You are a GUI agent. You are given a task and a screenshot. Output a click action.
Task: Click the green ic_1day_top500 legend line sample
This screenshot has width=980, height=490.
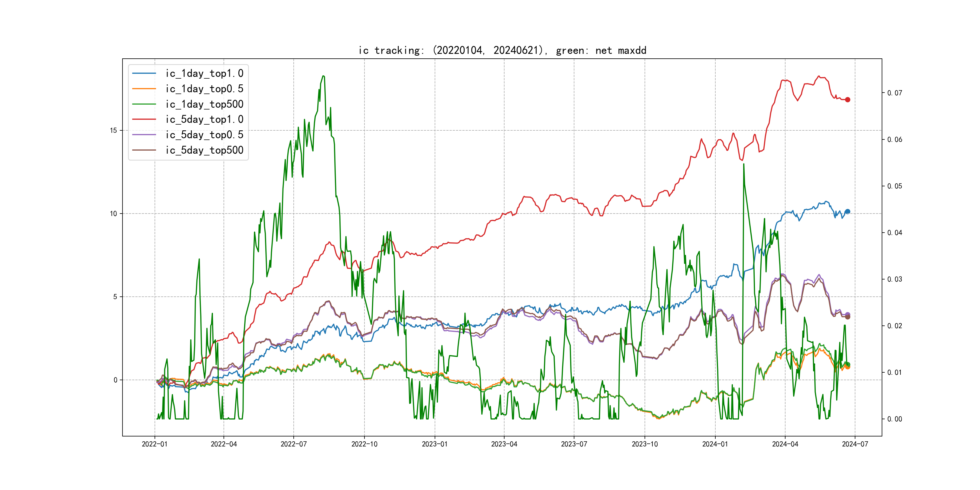pos(144,104)
